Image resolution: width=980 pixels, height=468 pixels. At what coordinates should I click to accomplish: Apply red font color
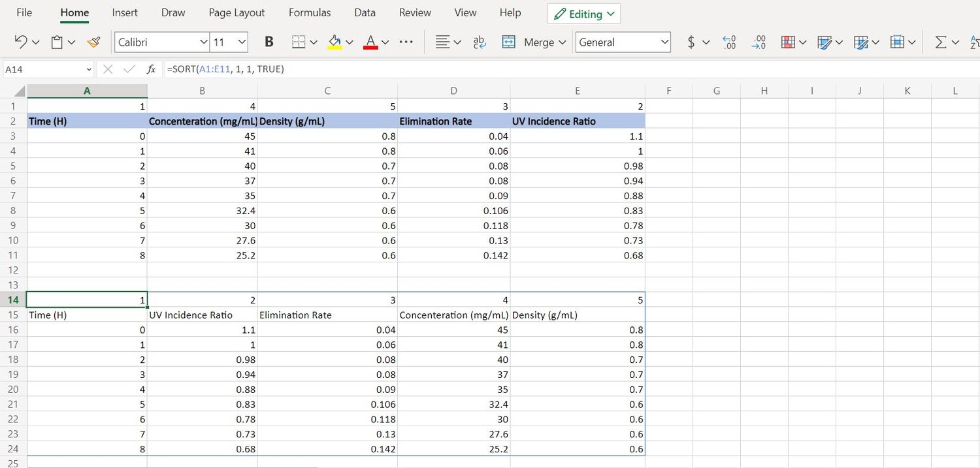(x=370, y=42)
